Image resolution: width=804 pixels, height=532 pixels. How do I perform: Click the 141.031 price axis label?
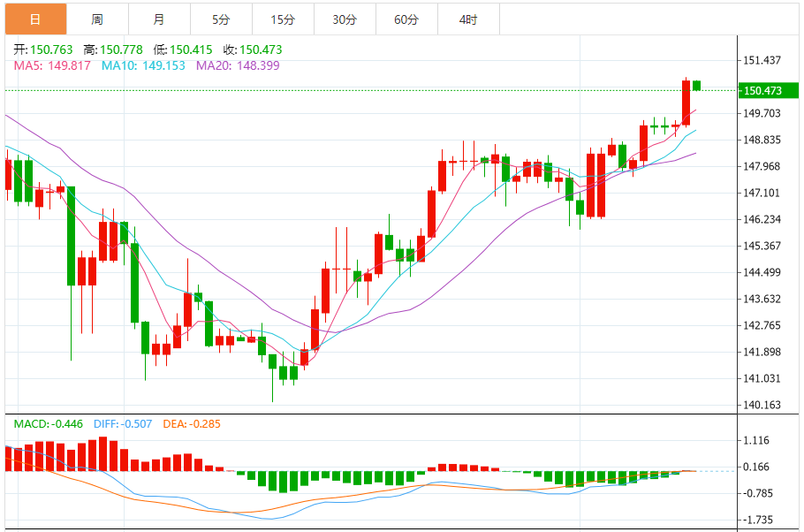pyautogui.click(x=762, y=378)
